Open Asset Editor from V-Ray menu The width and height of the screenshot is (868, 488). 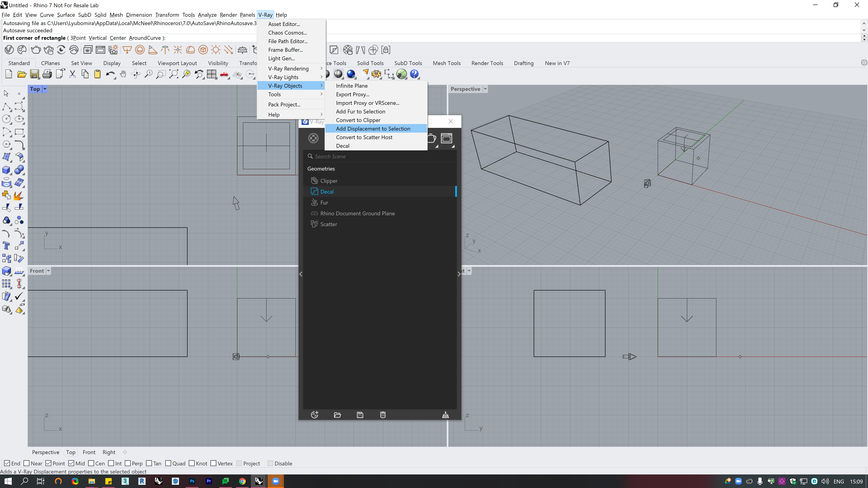(291, 24)
